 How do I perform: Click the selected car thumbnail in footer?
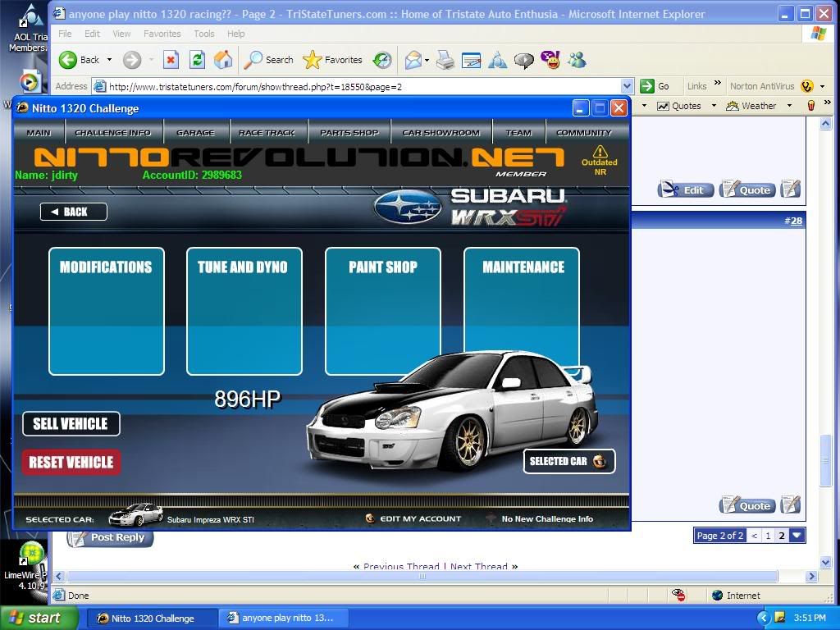[x=135, y=515]
